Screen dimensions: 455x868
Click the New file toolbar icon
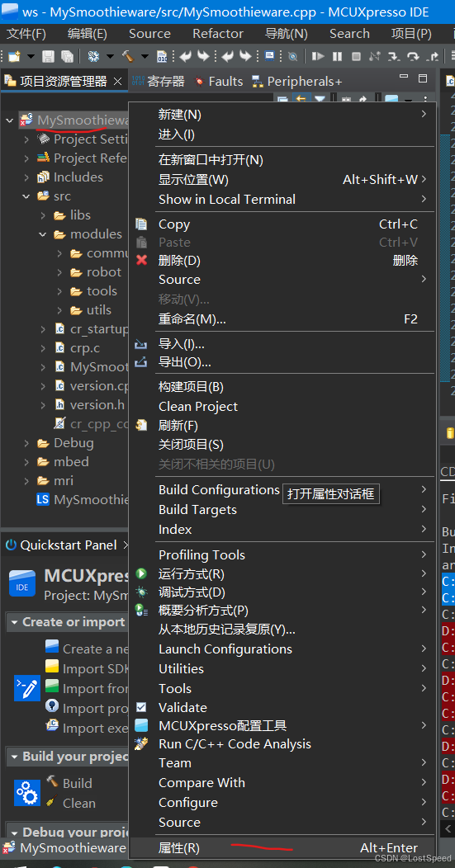click(x=14, y=56)
